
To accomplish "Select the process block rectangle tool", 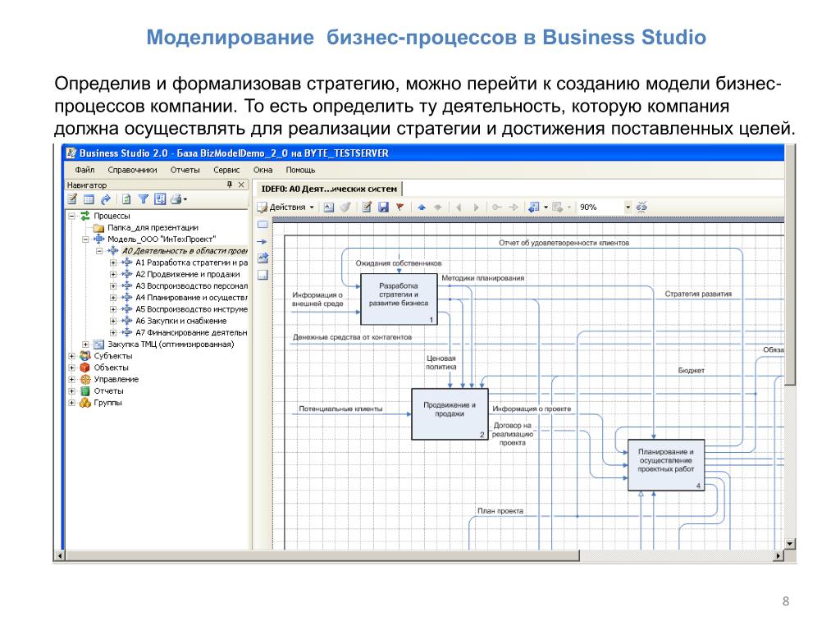I will (x=262, y=225).
